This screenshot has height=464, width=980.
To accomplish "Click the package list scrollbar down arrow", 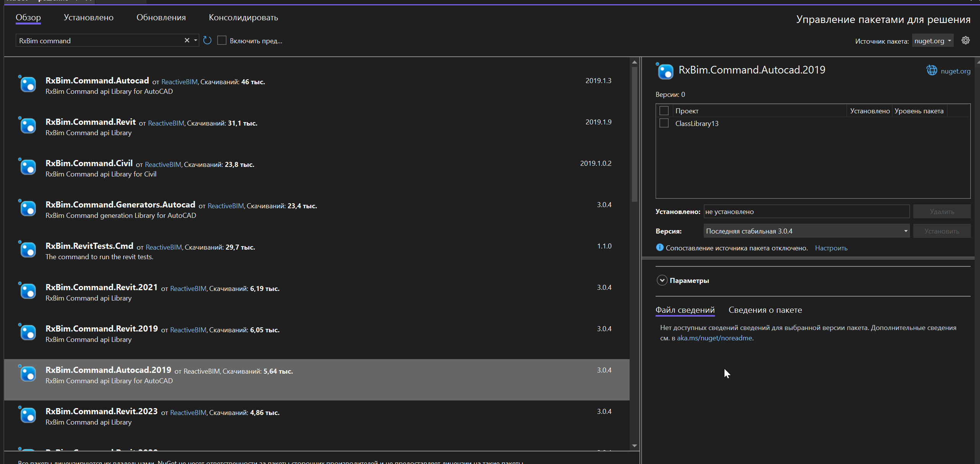I will [635, 446].
